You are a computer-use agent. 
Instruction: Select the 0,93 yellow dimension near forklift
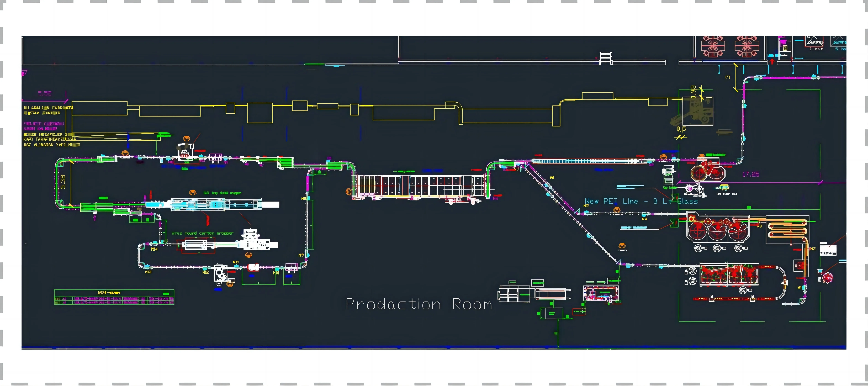tap(693, 91)
